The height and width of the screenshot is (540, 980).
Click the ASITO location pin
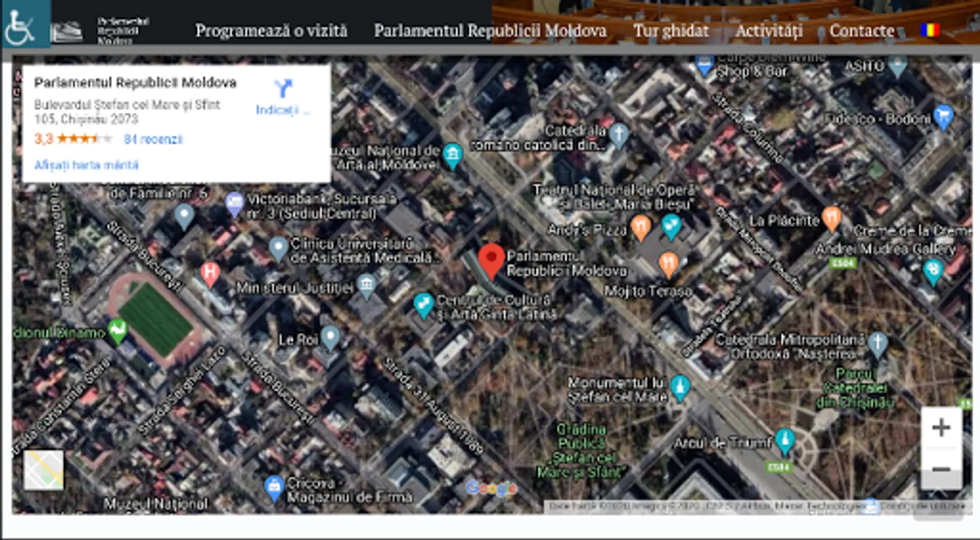[x=898, y=66]
